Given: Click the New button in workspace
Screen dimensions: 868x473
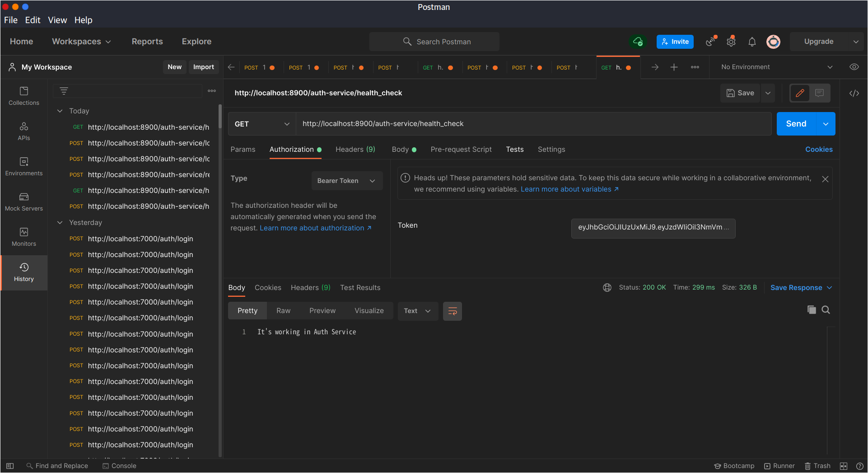Looking at the screenshot, I should pos(174,67).
